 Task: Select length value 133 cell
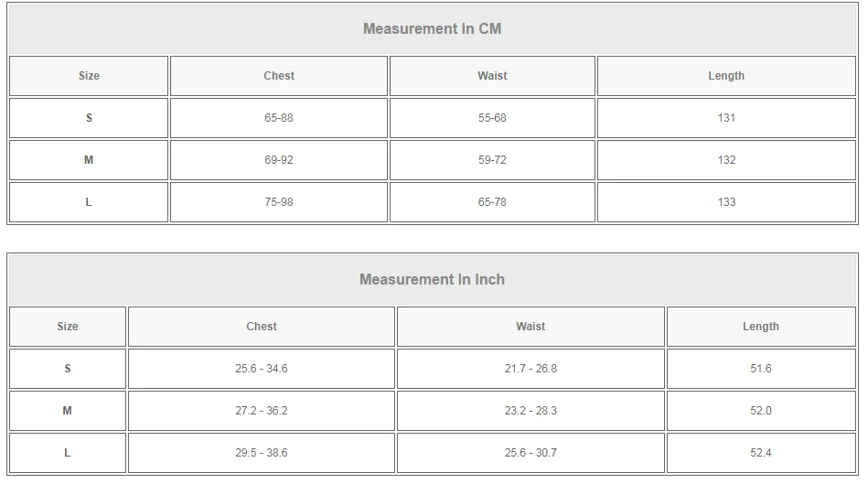(726, 202)
